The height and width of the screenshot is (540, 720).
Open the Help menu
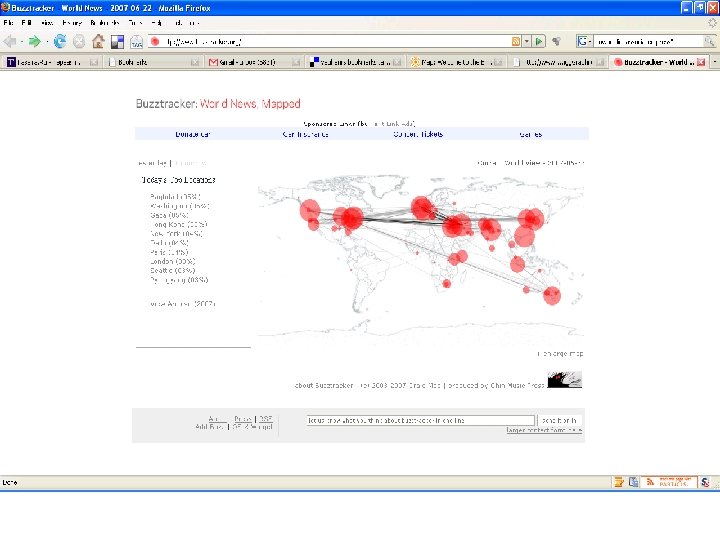pos(157,22)
